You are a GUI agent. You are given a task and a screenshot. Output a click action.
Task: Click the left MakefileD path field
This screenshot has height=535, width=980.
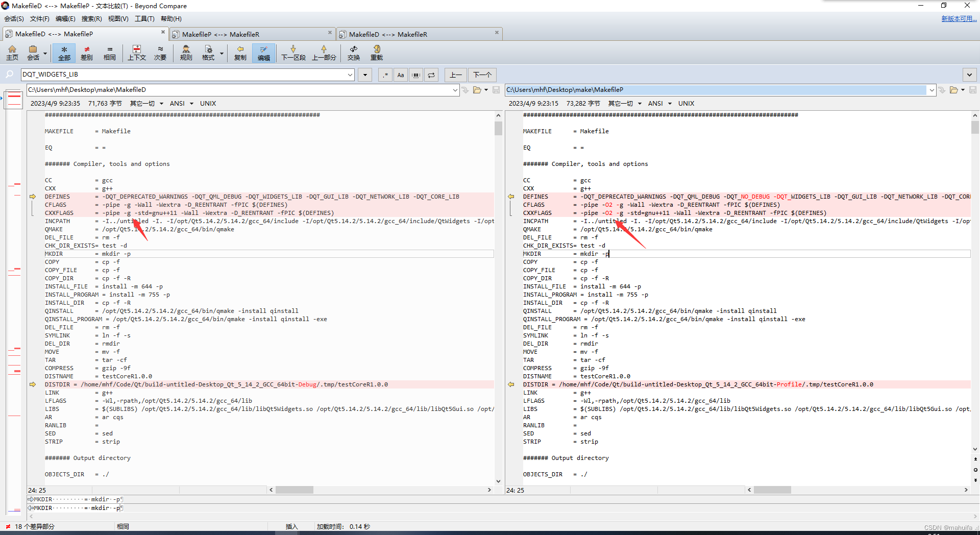(239, 90)
